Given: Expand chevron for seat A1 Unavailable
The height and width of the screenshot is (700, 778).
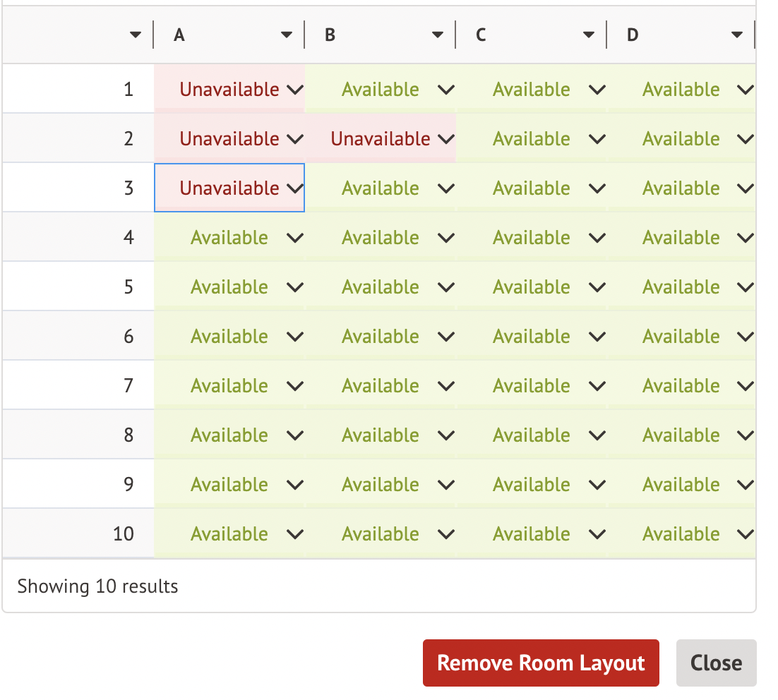Looking at the screenshot, I should [x=295, y=90].
